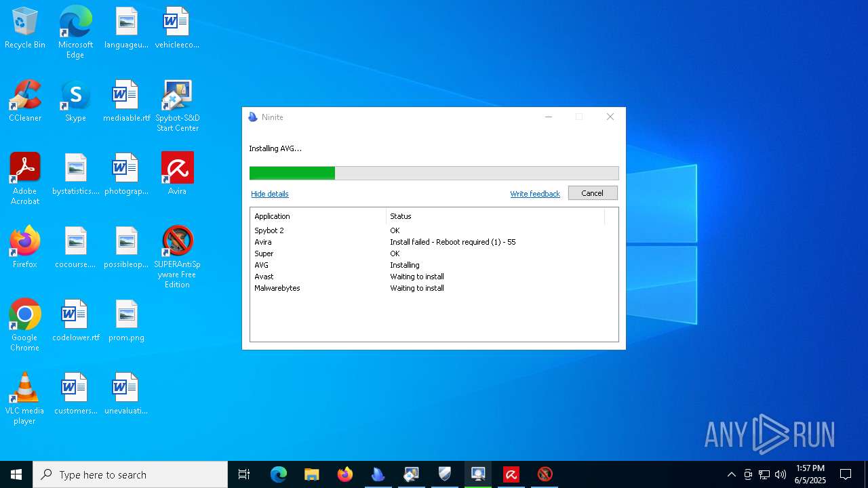Click the SUPERAntiSpyware icon in the taskbar
This screenshot has height=488, width=868.
pyautogui.click(x=545, y=474)
